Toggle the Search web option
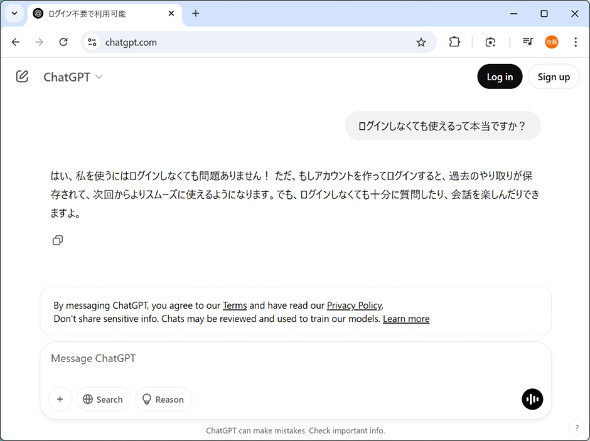Viewport: 590px width, 441px height. [x=103, y=399]
